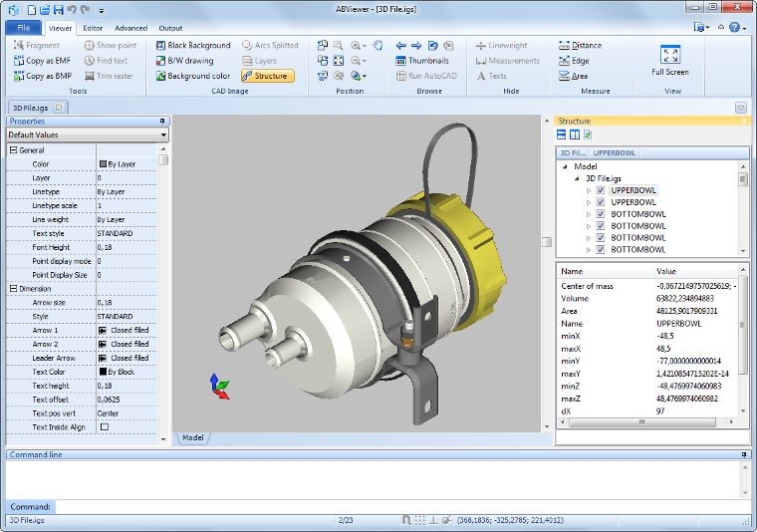Toggle the Structure panel button
The width and height of the screenshot is (757, 532).
point(267,76)
